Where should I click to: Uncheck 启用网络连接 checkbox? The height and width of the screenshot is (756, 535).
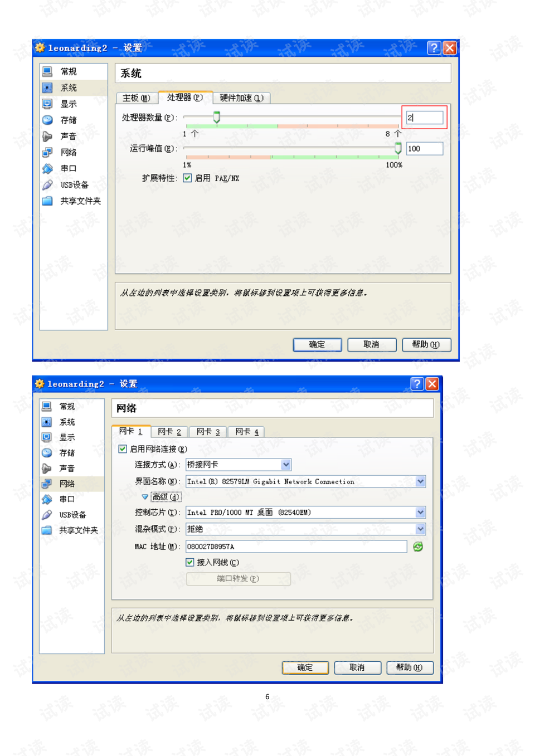123,449
